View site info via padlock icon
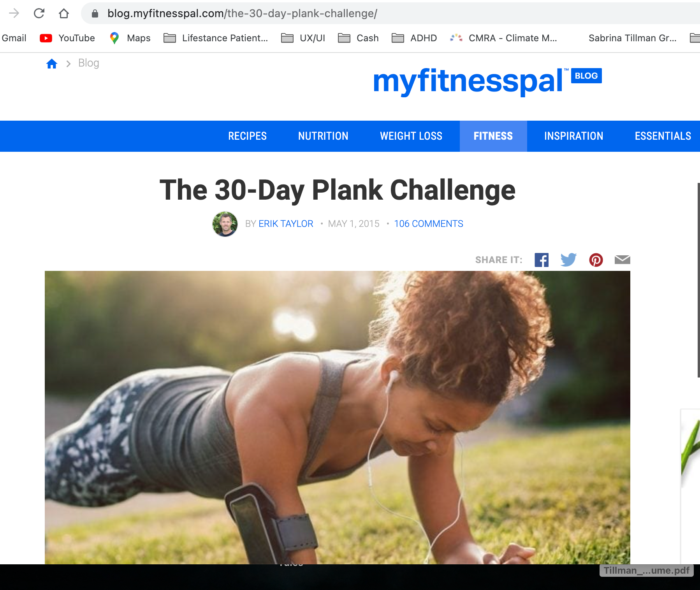 point(95,14)
